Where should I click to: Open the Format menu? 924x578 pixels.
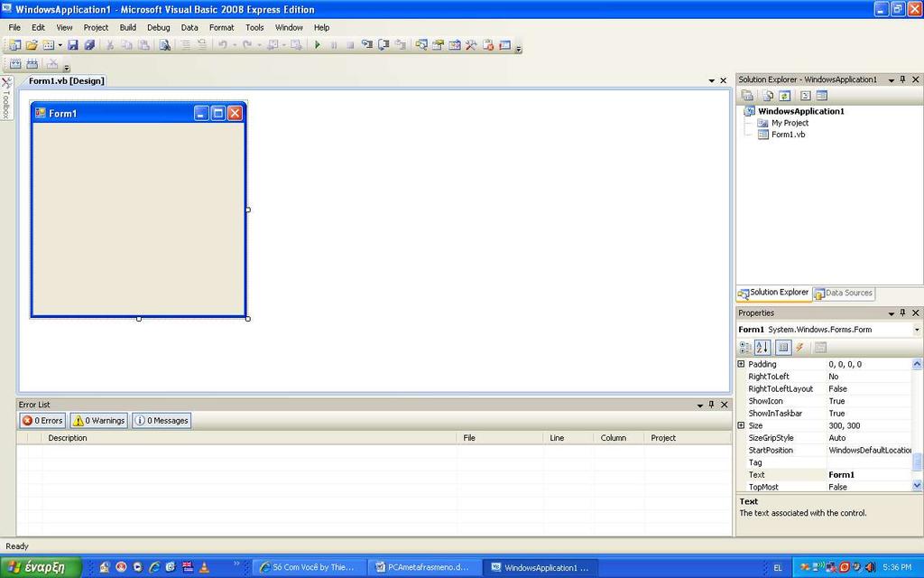222,27
